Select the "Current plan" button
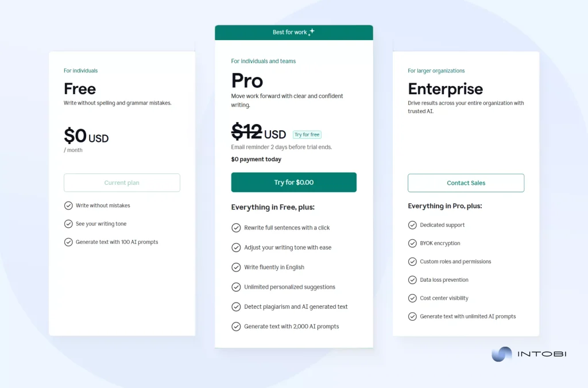The width and height of the screenshot is (588, 388). tap(122, 183)
